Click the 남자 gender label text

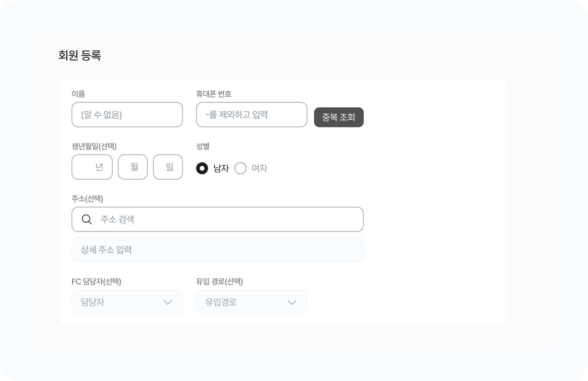pyautogui.click(x=221, y=168)
